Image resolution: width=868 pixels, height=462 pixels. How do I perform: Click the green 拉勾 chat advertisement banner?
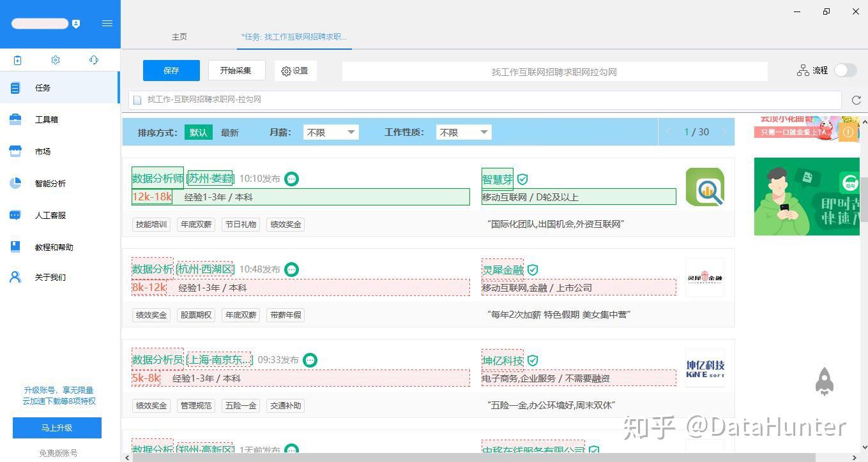click(x=807, y=197)
